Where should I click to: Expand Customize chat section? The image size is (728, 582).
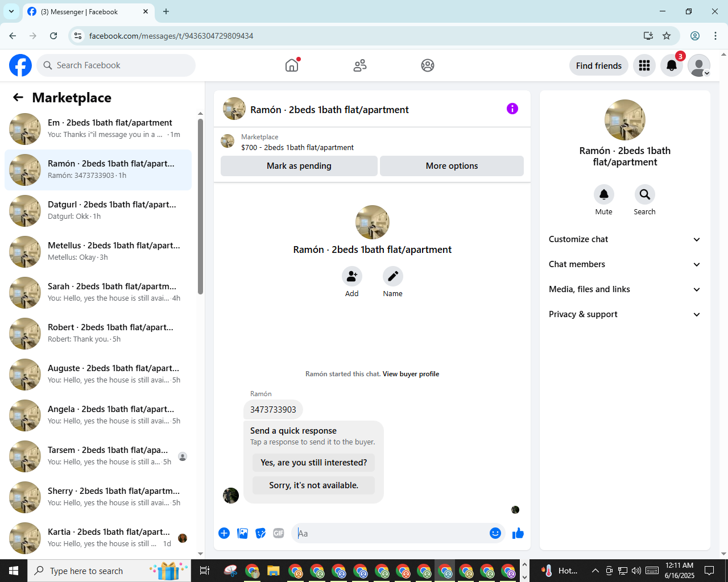[x=625, y=239]
